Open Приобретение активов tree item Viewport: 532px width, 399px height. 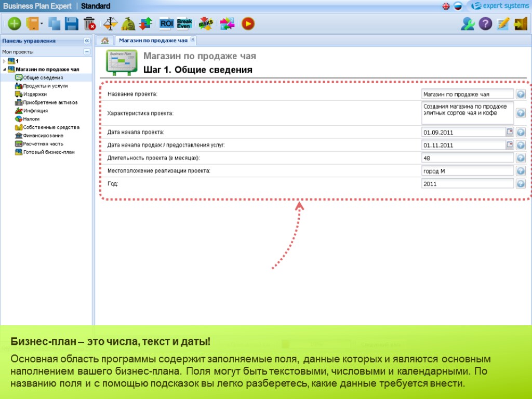point(46,102)
